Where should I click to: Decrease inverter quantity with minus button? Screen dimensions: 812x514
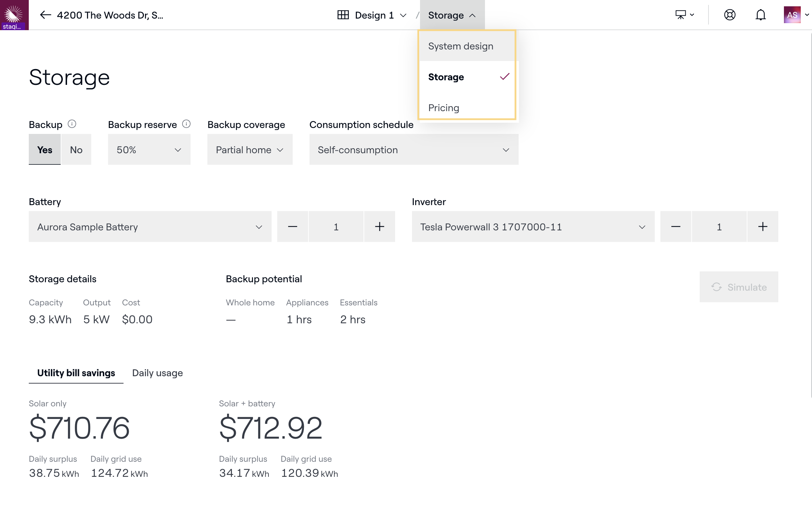[x=675, y=227]
